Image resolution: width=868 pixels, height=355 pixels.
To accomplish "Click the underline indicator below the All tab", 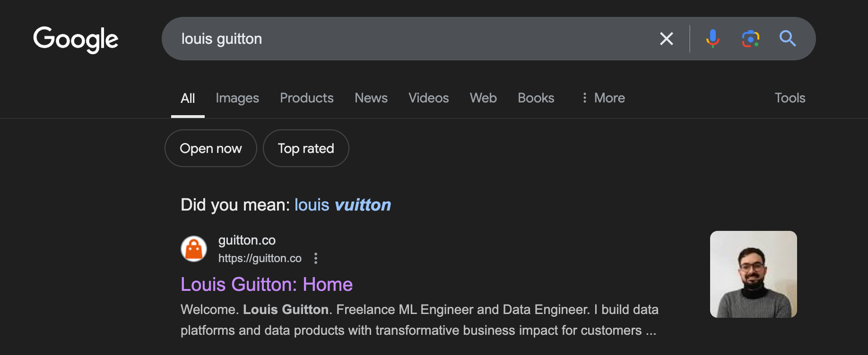I will point(187,116).
